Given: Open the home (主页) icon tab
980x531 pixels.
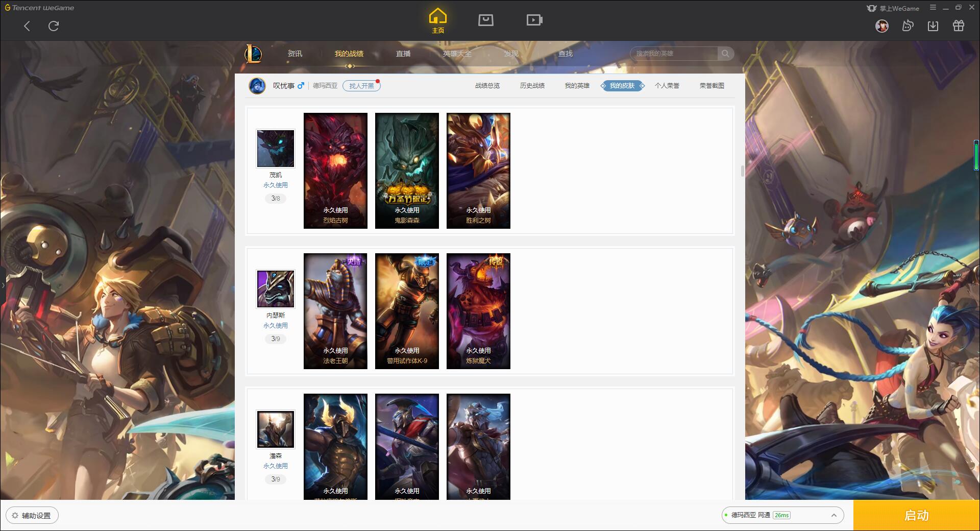Looking at the screenshot, I should tap(438, 20).
